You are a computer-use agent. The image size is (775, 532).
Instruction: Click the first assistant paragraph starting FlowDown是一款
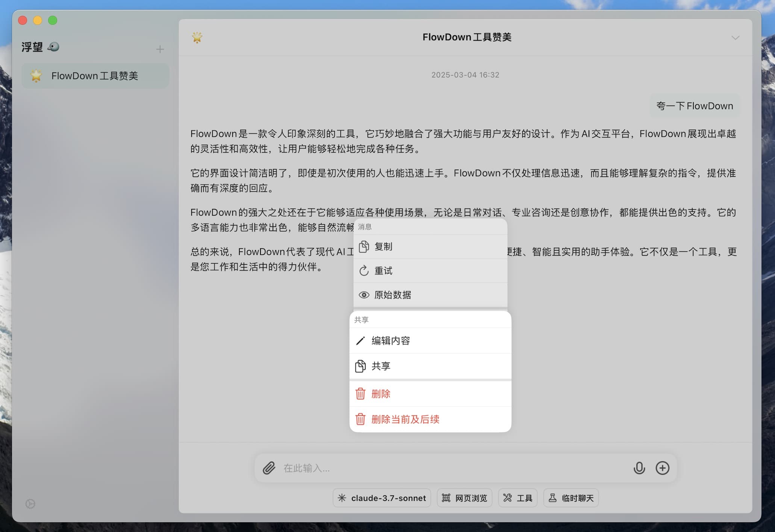tap(463, 141)
